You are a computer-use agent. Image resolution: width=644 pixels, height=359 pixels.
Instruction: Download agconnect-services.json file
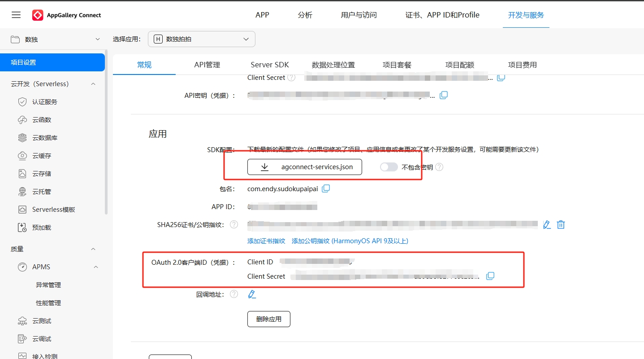click(305, 167)
